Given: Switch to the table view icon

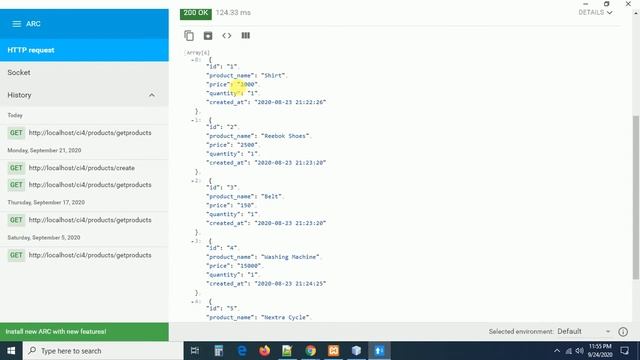Looking at the screenshot, I should (x=245, y=36).
